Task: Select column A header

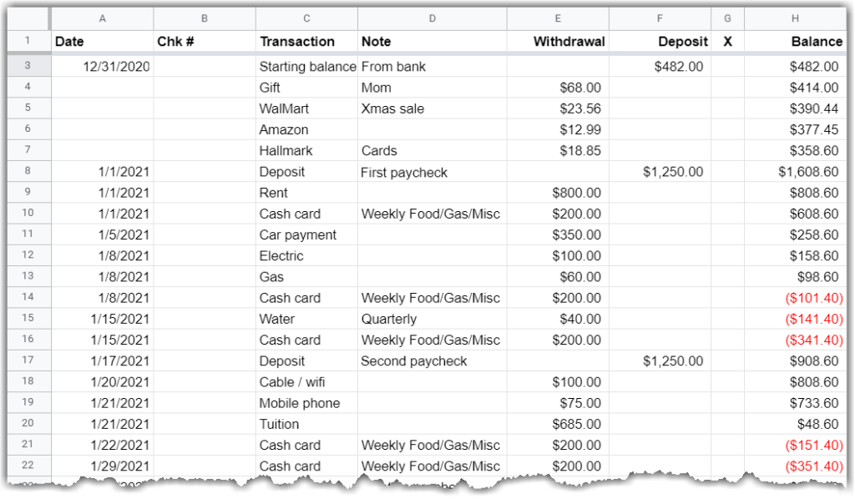Action: pos(103,18)
